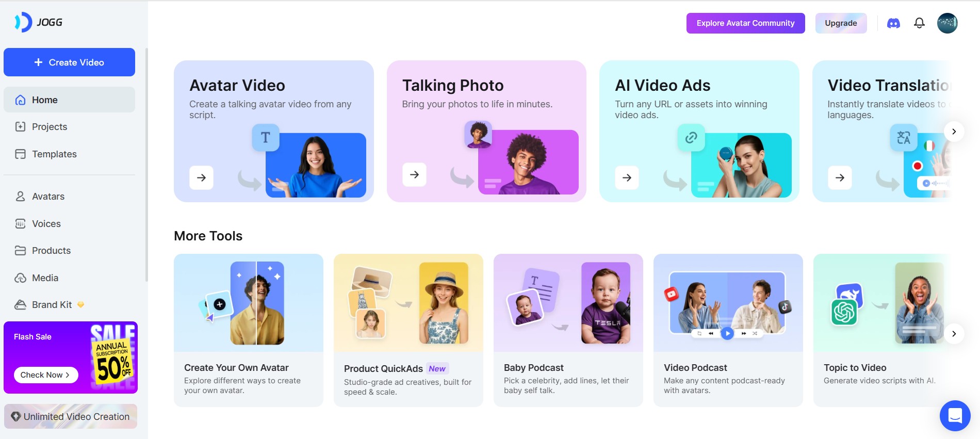Open Video Translation card arrow
980x439 pixels.
840,177
